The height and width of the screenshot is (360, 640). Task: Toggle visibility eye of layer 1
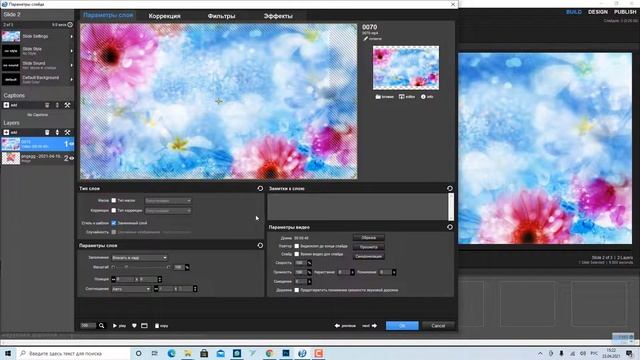[x=71, y=144]
